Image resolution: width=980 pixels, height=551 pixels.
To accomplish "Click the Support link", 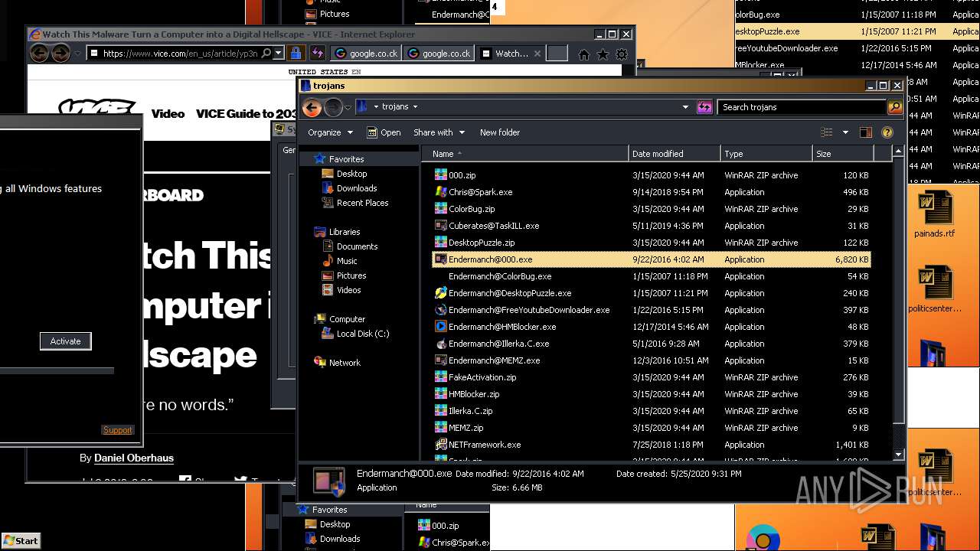I will (117, 430).
